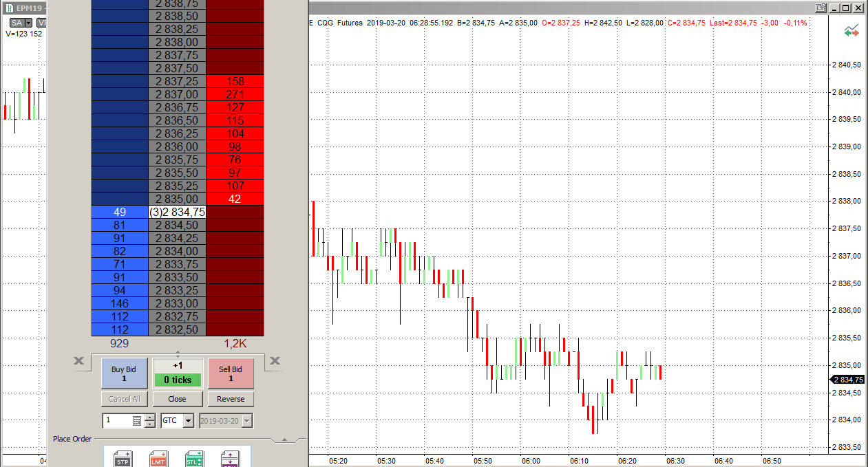
Task: Click ask size 158 at 2 837,25
Action: (x=235, y=81)
